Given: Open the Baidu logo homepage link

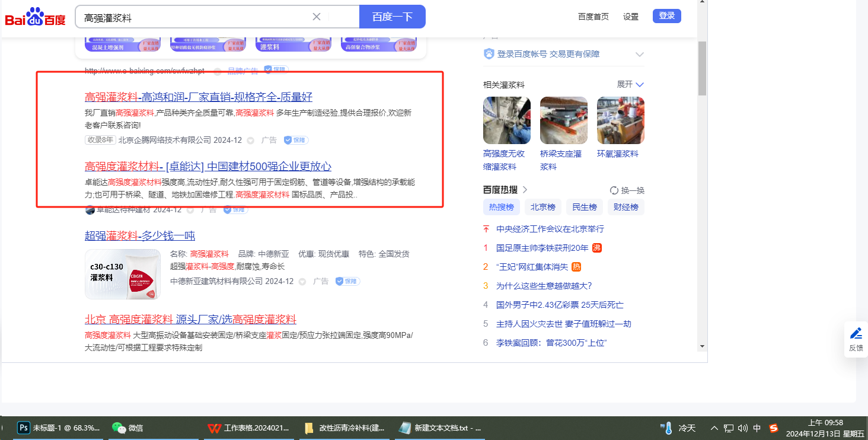Looking at the screenshot, I should pos(36,17).
